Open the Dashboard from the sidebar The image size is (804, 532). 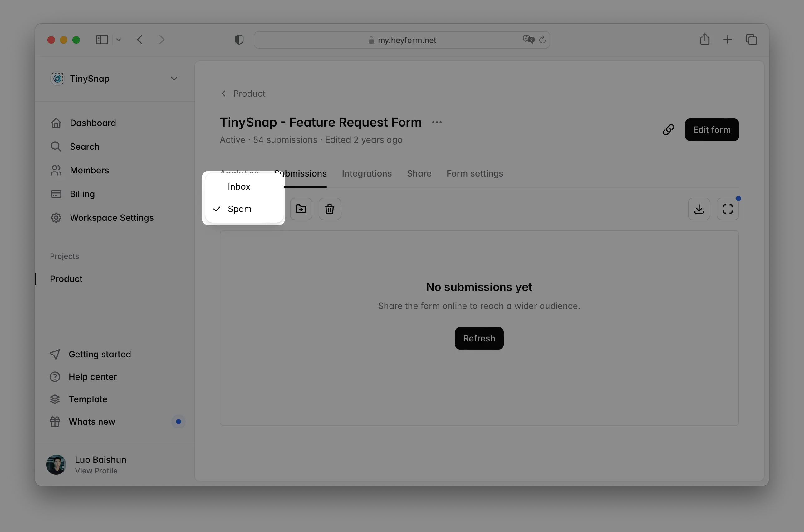tap(92, 123)
